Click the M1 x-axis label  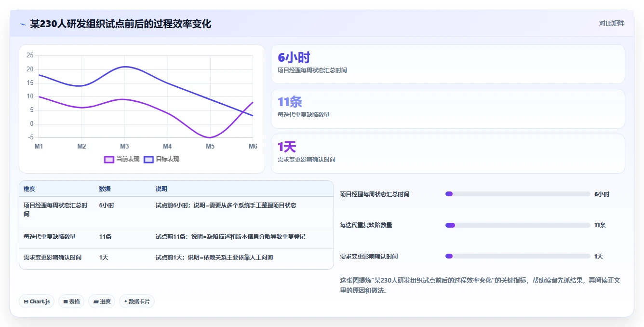tap(39, 146)
